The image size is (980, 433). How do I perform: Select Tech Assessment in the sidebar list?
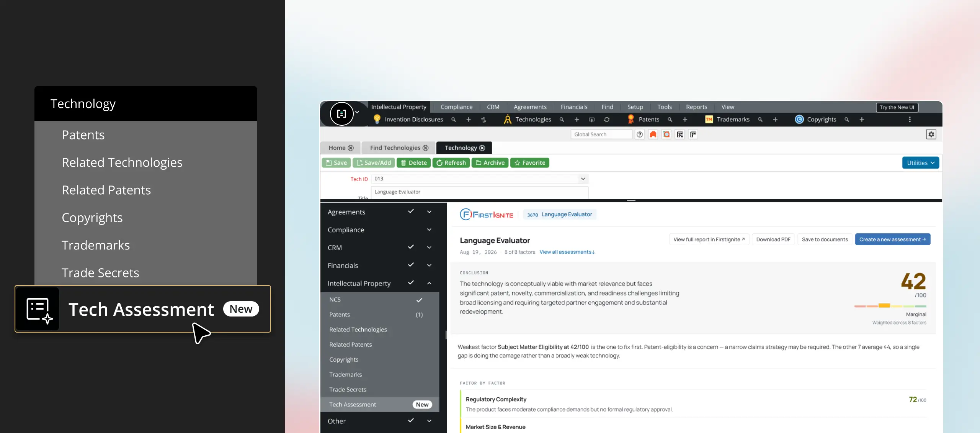pos(380,405)
